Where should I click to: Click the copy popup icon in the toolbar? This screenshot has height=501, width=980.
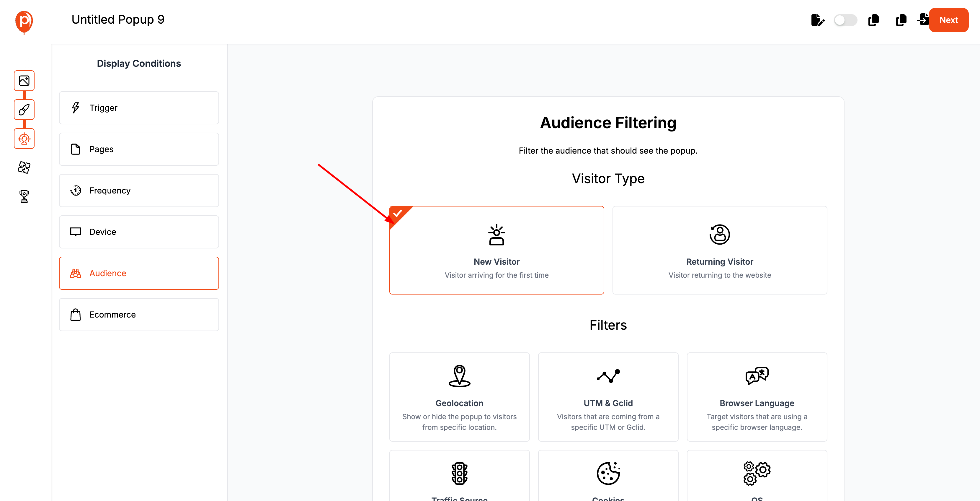click(x=873, y=20)
